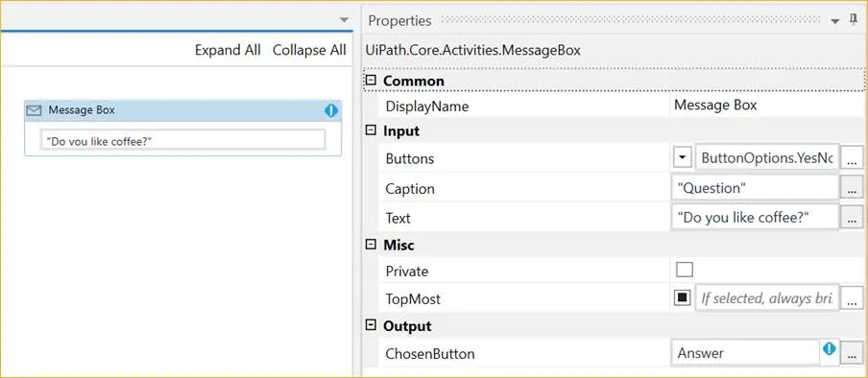Click the blue warning icon on Message Box activity

tap(330, 110)
